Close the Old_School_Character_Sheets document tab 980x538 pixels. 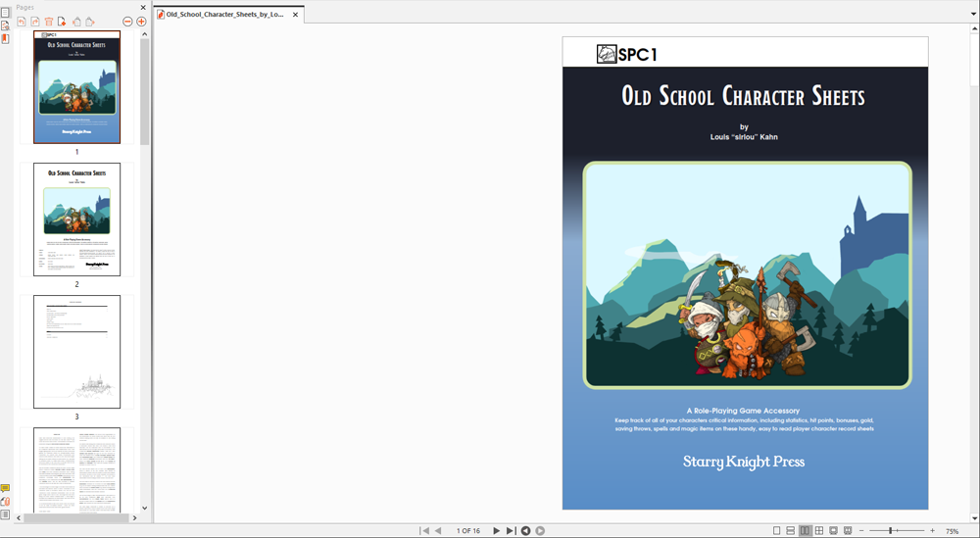coord(295,15)
